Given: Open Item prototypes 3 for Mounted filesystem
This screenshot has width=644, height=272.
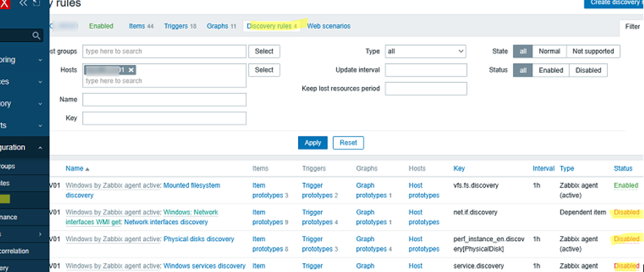Looking at the screenshot, I should (x=270, y=190).
